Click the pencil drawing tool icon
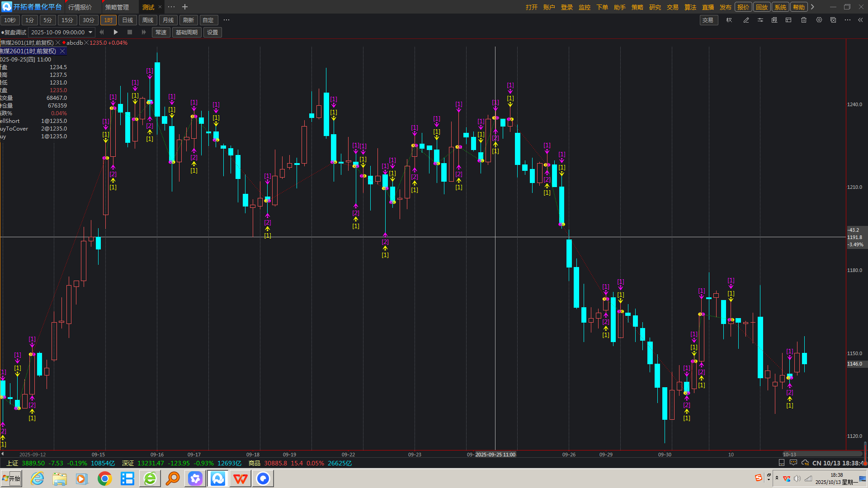 [x=746, y=20]
